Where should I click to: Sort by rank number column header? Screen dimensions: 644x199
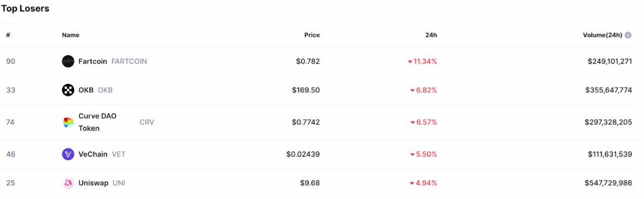(8, 35)
